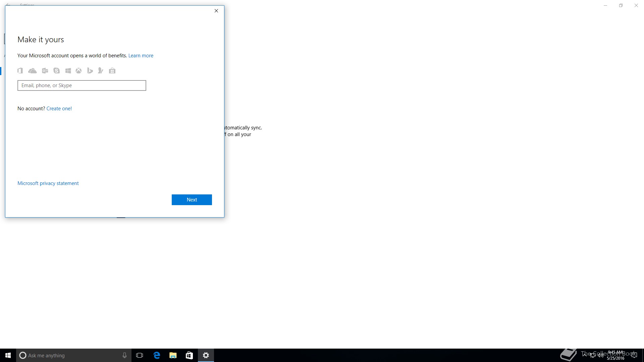Screen dimensions: 644x362
Task: Click the Xbox icon in the dialog
Action: pos(78,71)
